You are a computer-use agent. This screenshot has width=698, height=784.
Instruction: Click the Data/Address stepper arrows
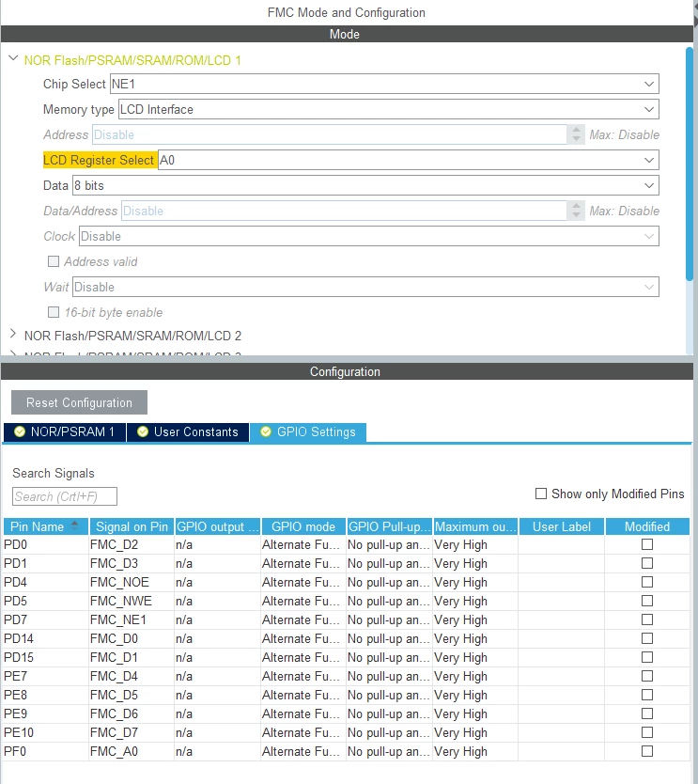coord(576,211)
